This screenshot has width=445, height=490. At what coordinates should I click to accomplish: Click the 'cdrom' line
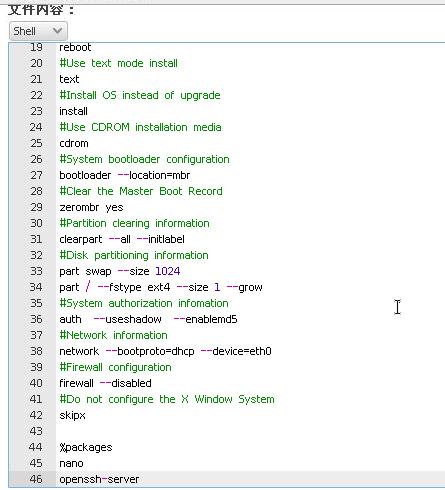74,143
